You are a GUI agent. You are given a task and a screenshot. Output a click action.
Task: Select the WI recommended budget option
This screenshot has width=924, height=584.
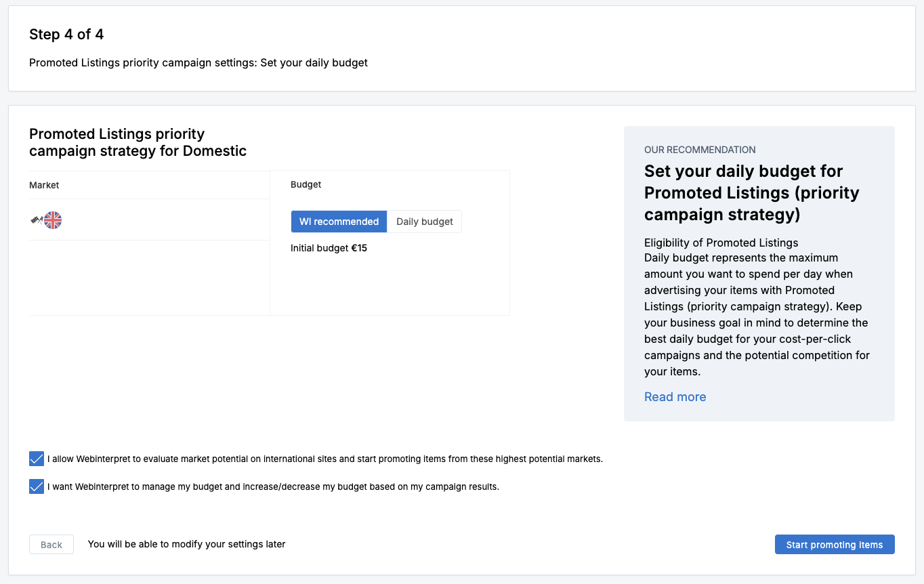pyautogui.click(x=339, y=222)
